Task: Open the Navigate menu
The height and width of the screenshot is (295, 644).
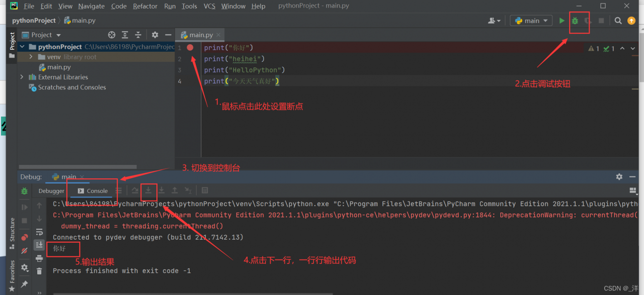Action: [92, 6]
